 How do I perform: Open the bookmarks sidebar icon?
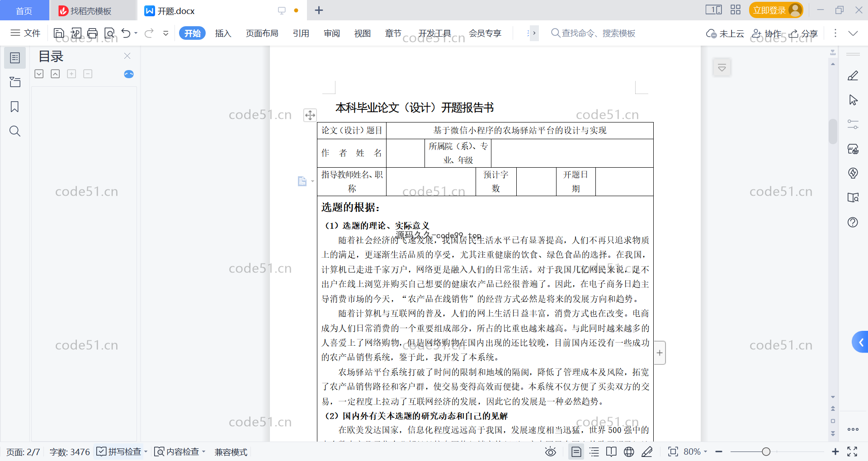pos(15,107)
